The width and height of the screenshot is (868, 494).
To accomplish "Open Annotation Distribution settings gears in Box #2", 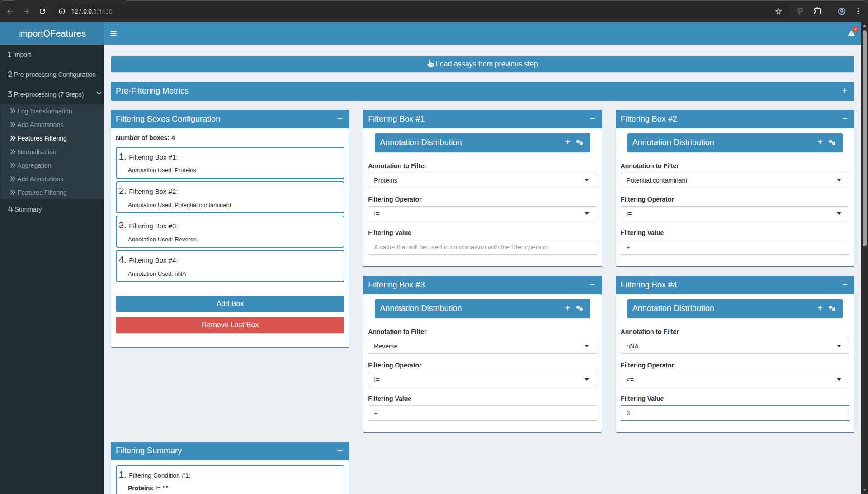I will coord(832,142).
